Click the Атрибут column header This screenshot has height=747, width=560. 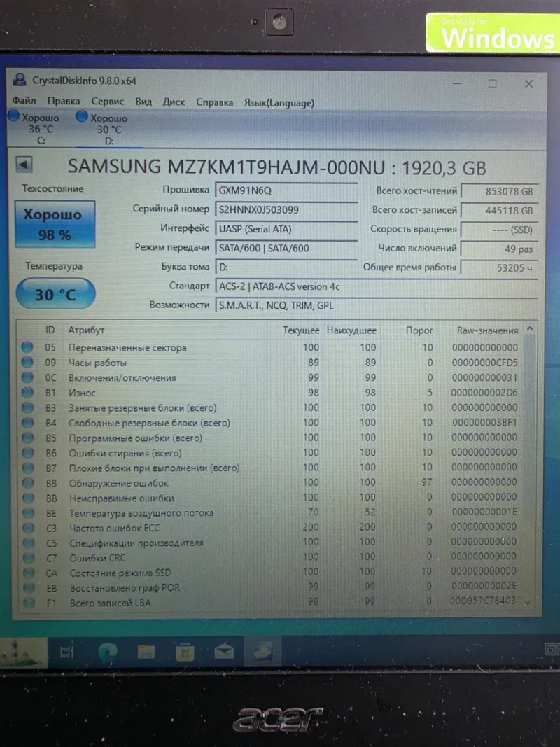click(86, 330)
